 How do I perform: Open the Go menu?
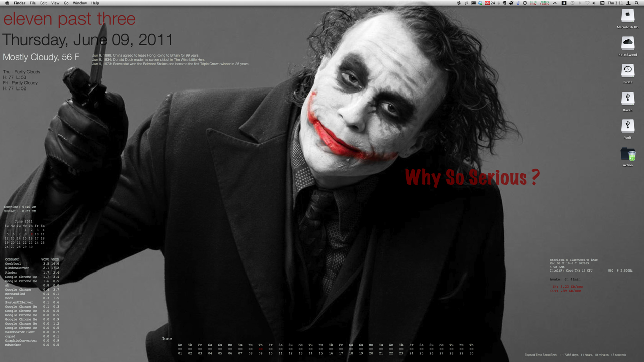click(x=66, y=3)
